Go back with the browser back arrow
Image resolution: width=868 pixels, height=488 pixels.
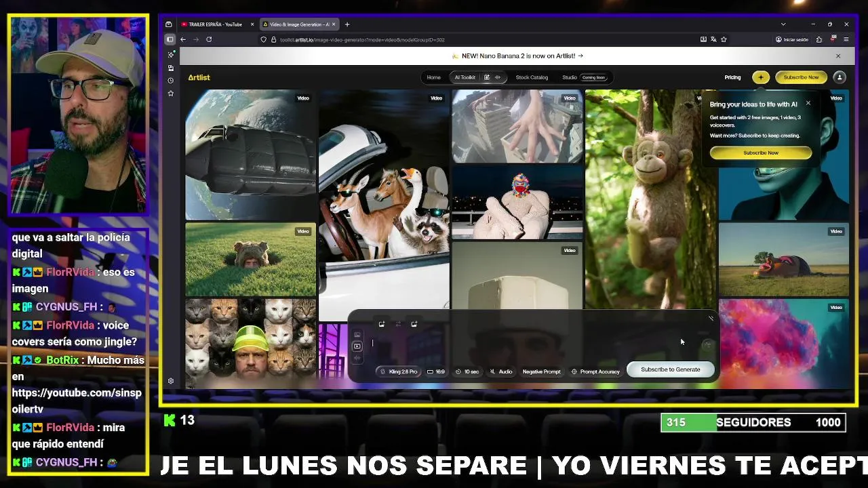pos(183,39)
